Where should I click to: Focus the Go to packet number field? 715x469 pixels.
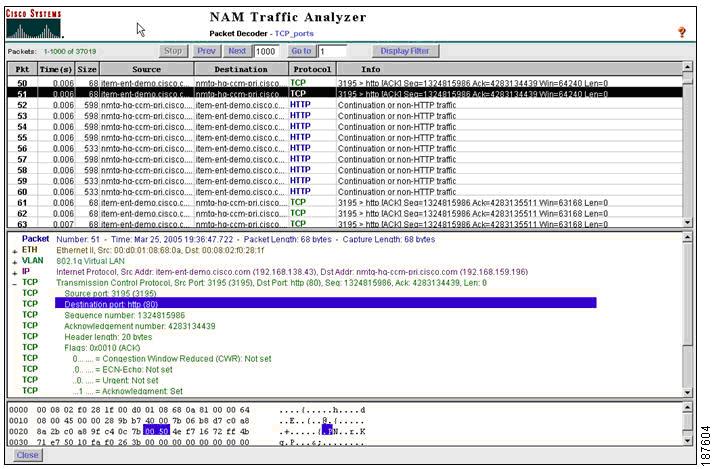[x=332, y=52]
